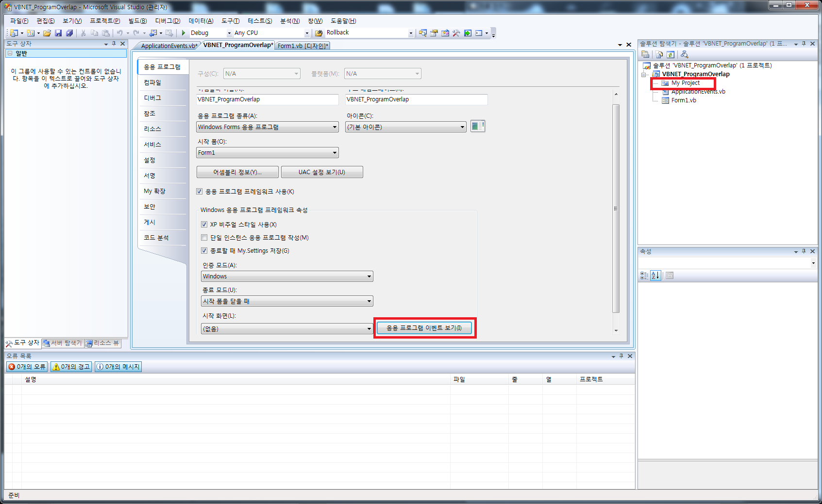Switch to the ApplicationEvents.vb tab
This screenshot has height=504, width=822.
[168, 46]
